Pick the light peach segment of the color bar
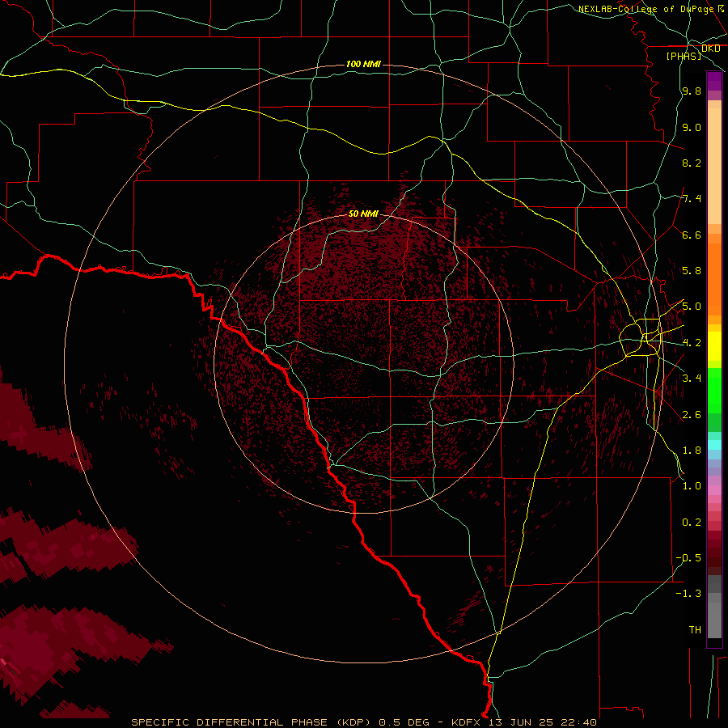728x728 pixels. pyautogui.click(x=714, y=166)
